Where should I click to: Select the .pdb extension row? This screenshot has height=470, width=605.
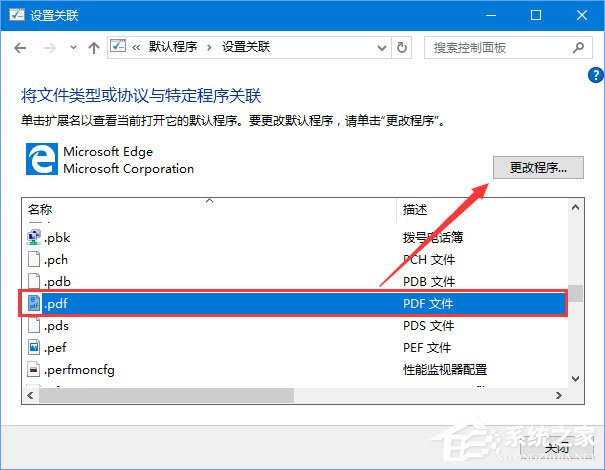pyautogui.click(x=294, y=282)
